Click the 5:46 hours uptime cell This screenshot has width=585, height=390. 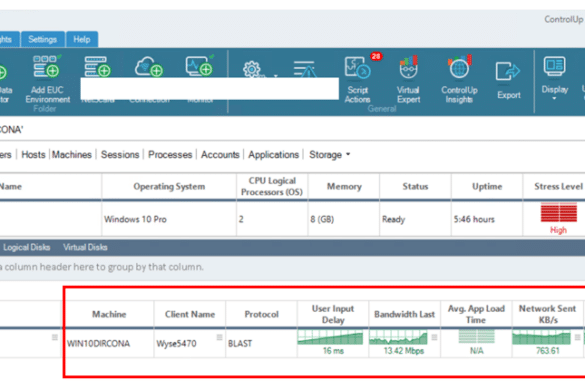point(487,219)
